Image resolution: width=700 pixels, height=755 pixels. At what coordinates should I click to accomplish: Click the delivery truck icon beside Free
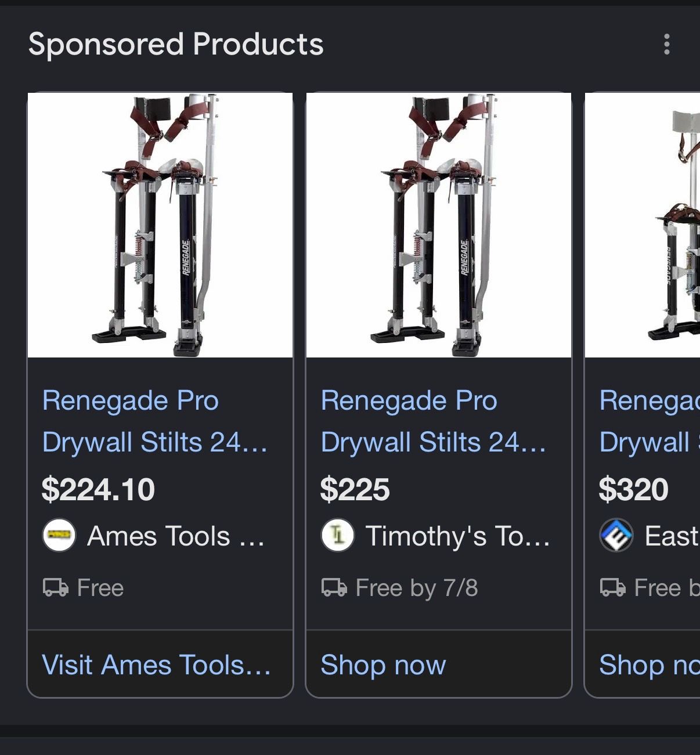[x=56, y=587]
